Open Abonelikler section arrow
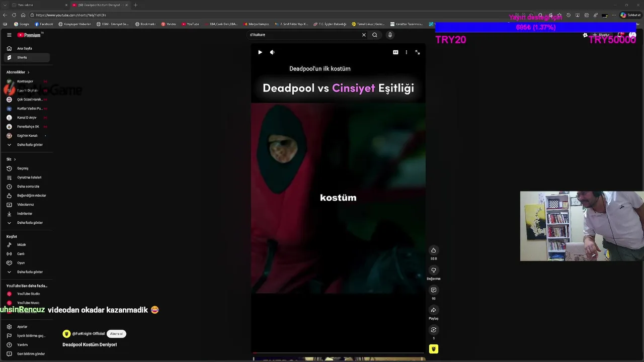The width and height of the screenshot is (644, 362). coord(28,72)
